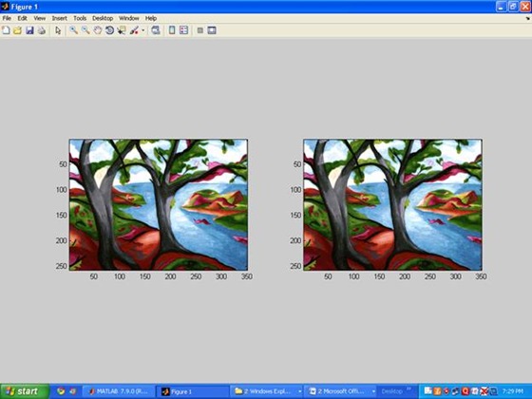Click the Windows Start button
532x399 pixels.
pyautogui.click(x=25, y=391)
